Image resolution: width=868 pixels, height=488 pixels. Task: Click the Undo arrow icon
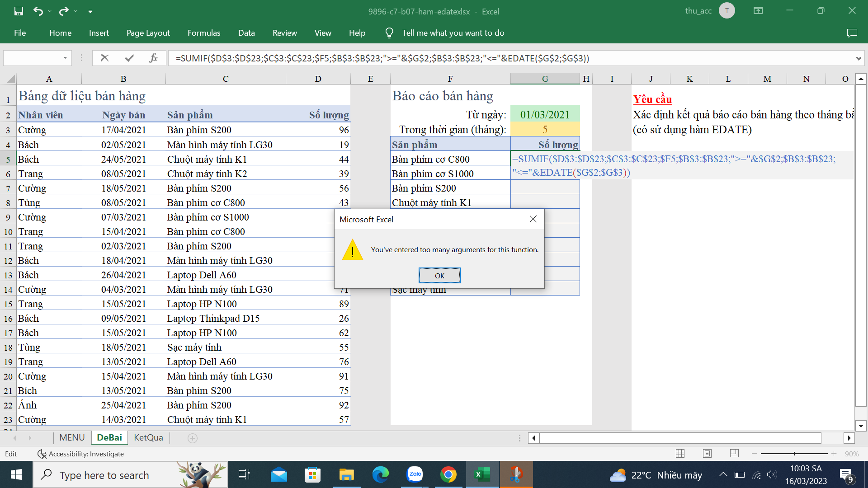38,11
